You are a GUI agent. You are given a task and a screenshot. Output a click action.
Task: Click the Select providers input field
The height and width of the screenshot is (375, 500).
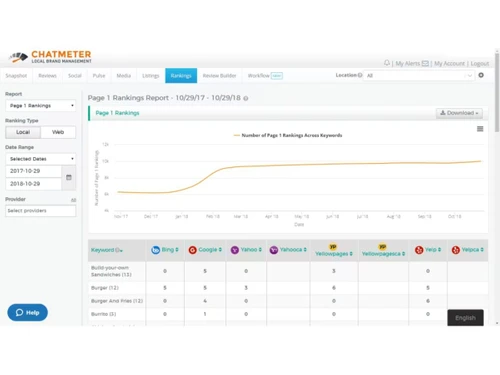pyautogui.click(x=41, y=211)
